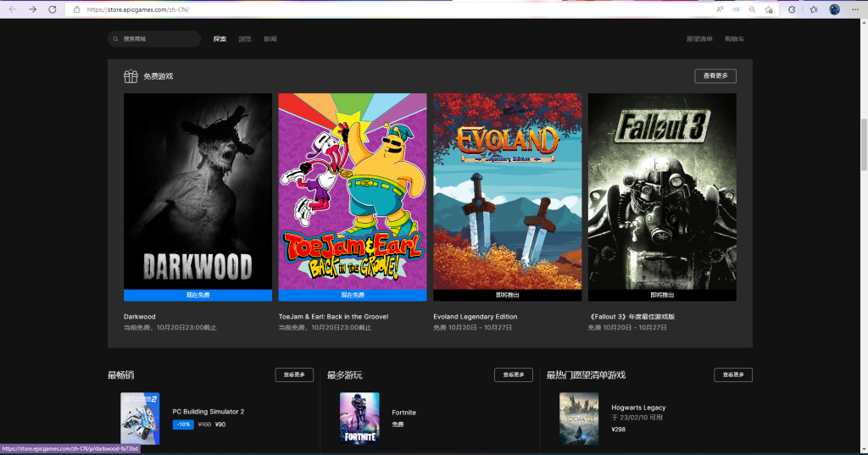Click the '免费 10月20日 - 10月27日' text under Evoland
This screenshot has height=455, width=868.
472,328
